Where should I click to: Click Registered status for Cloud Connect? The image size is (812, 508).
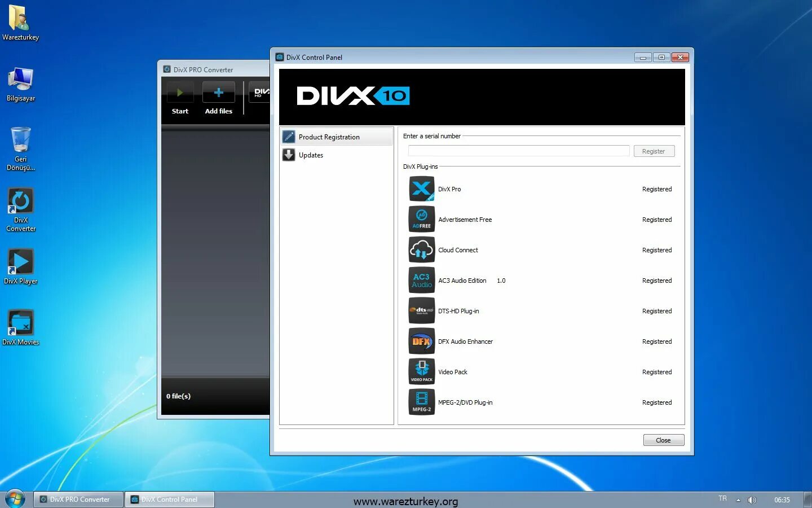tap(657, 250)
